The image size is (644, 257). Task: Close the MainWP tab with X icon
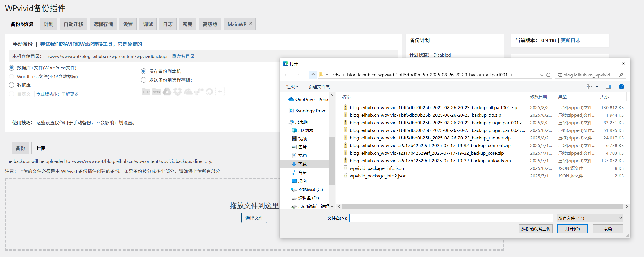click(x=251, y=24)
